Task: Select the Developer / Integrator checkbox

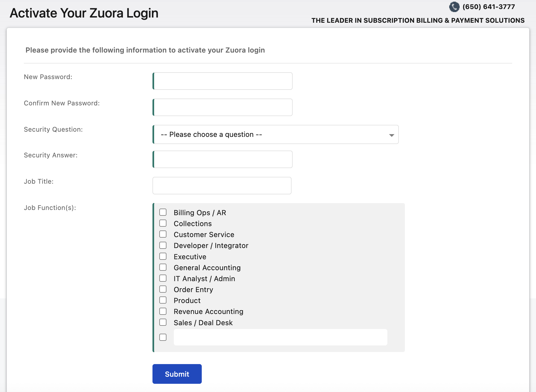Action: coord(163,245)
